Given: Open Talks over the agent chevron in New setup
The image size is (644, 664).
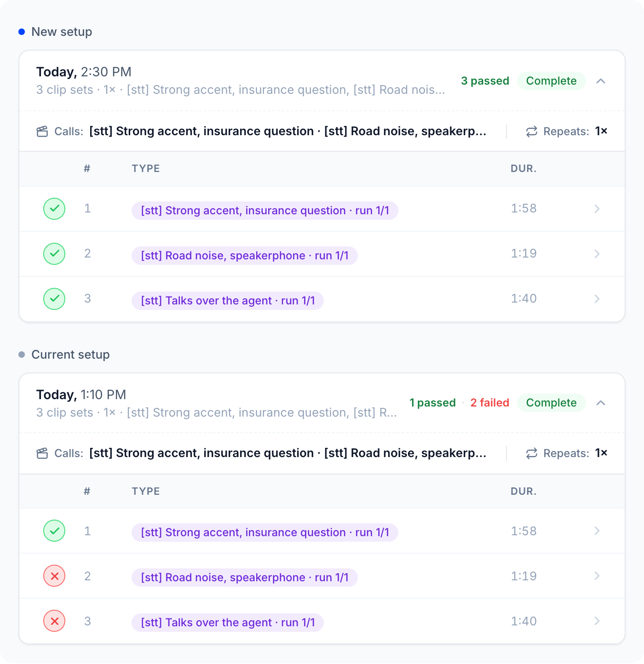Looking at the screenshot, I should [597, 299].
